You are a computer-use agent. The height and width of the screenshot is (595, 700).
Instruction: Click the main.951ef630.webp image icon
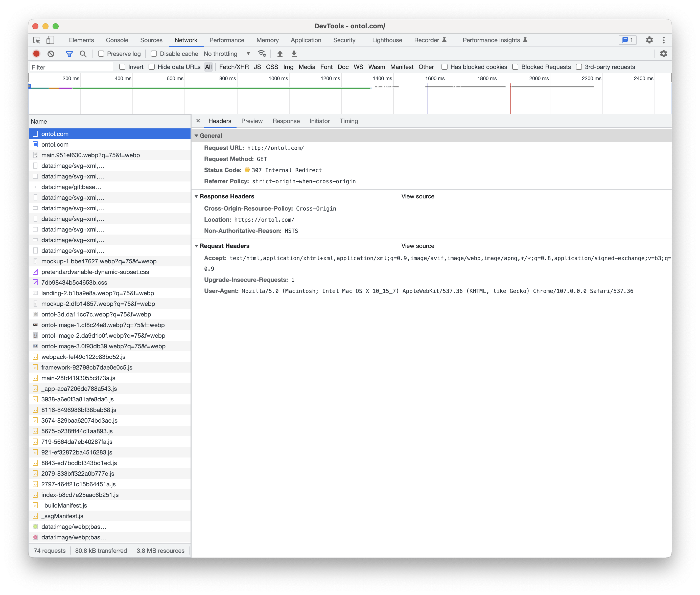coord(35,155)
